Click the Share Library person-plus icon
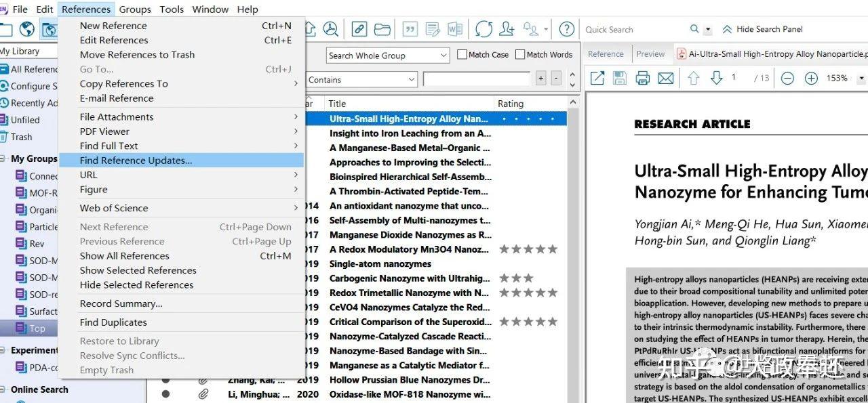This screenshot has height=403, width=868. point(507,29)
